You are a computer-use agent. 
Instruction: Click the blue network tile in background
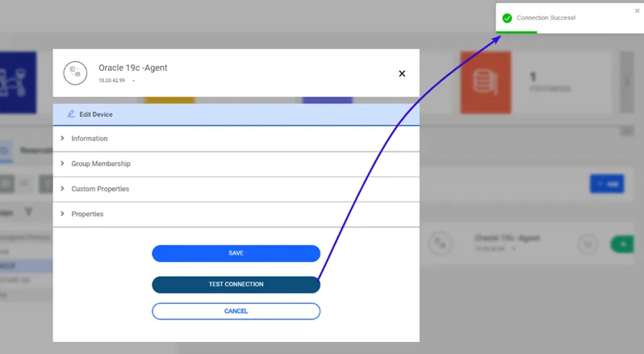point(18,82)
